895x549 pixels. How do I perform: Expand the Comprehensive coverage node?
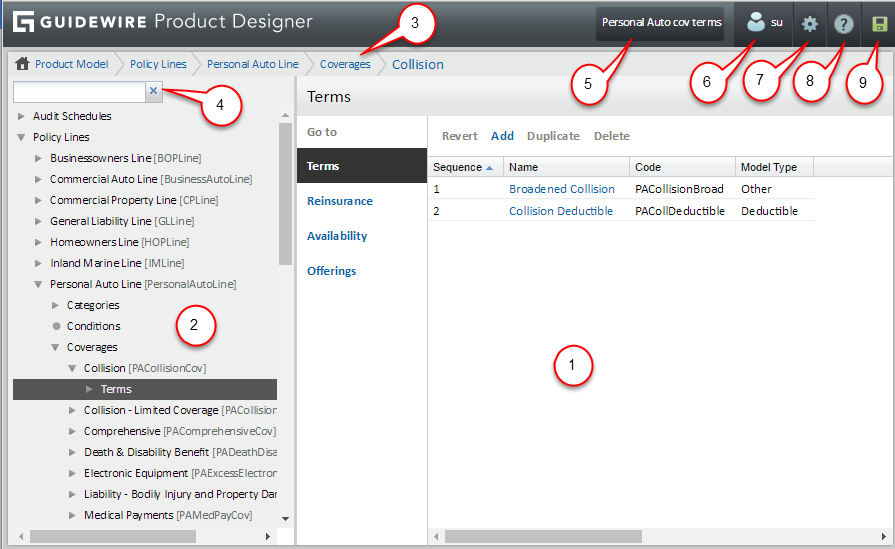pos(72,431)
